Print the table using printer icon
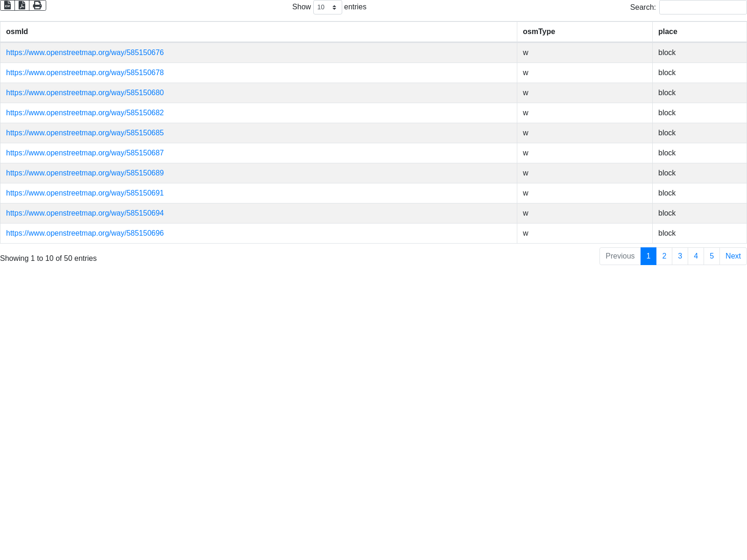This screenshot has height=560, width=747. [x=37, y=5]
